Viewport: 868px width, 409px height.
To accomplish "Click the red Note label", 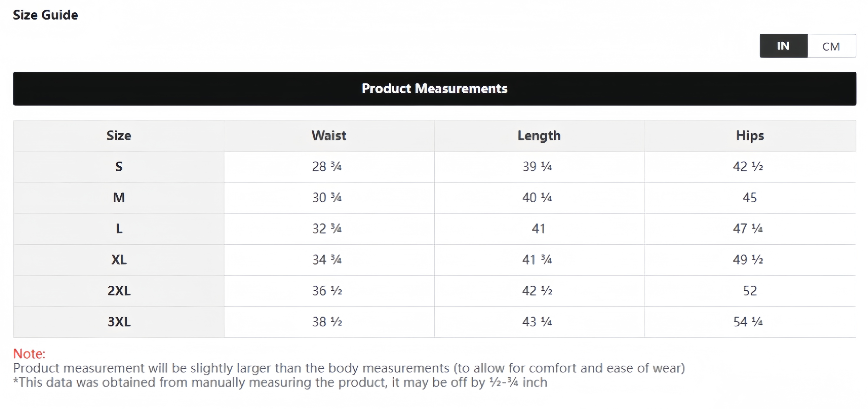I will [29, 354].
